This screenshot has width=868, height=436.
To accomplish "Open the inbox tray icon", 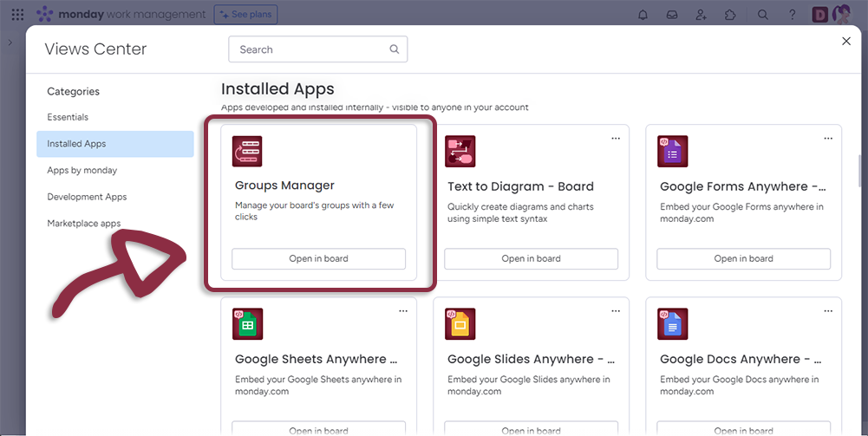I will click(671, 15).
